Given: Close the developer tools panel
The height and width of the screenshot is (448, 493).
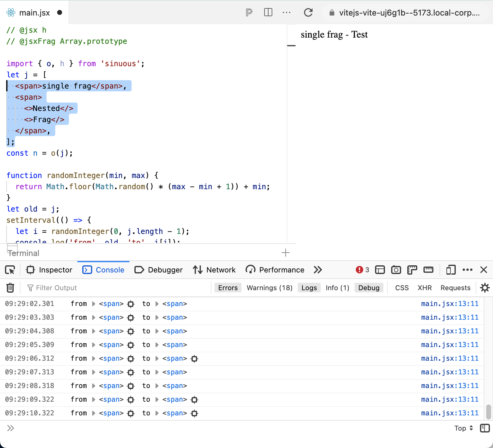Looking at the screenshot, I should (484, 270).
